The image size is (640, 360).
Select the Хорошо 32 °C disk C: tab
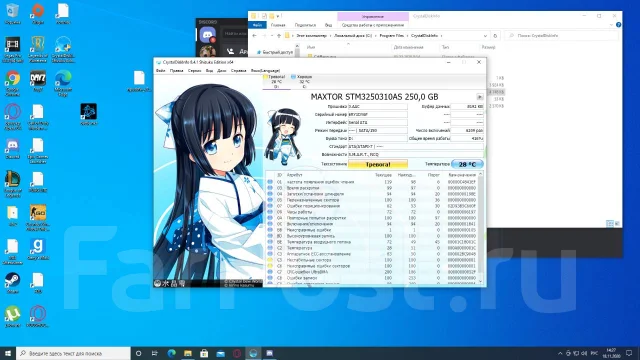pyautogui.click(x=303, y=82)
